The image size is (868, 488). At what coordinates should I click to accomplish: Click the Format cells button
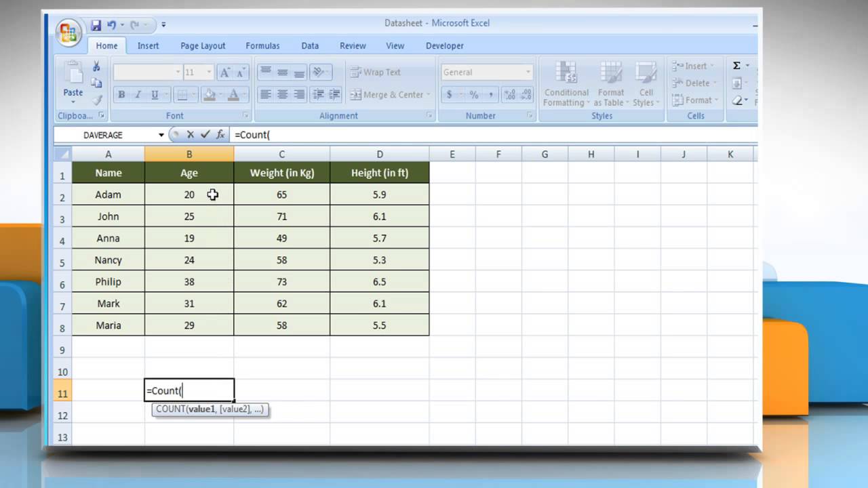point(694,100)
